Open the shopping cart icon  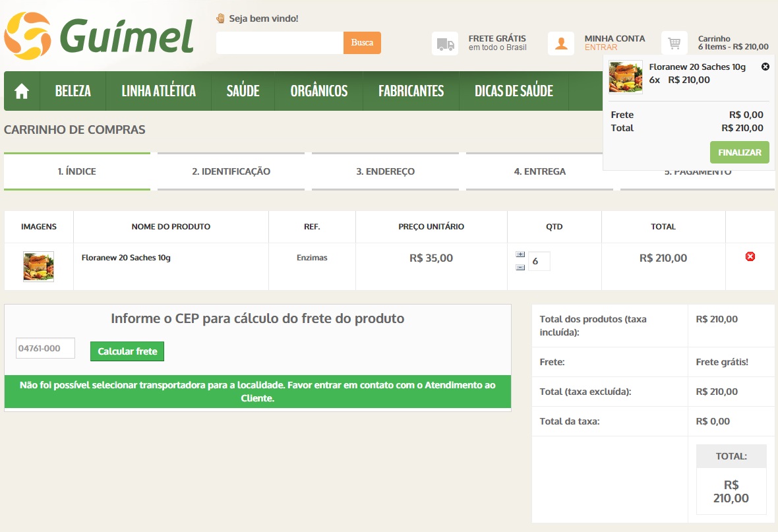coord(674,44)
